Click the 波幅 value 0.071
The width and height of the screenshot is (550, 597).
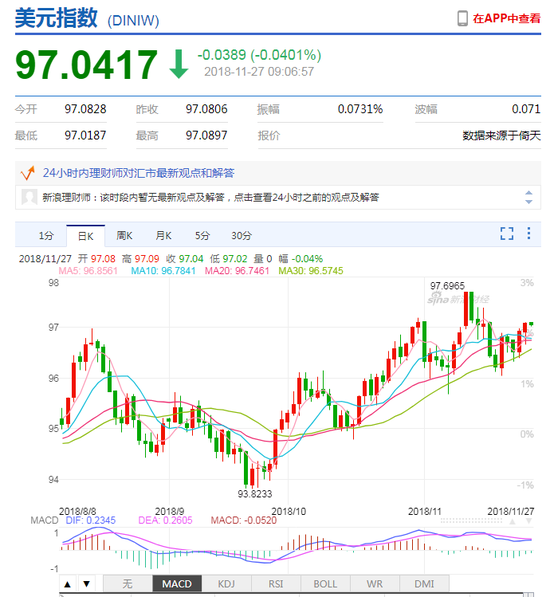point(526,109)
